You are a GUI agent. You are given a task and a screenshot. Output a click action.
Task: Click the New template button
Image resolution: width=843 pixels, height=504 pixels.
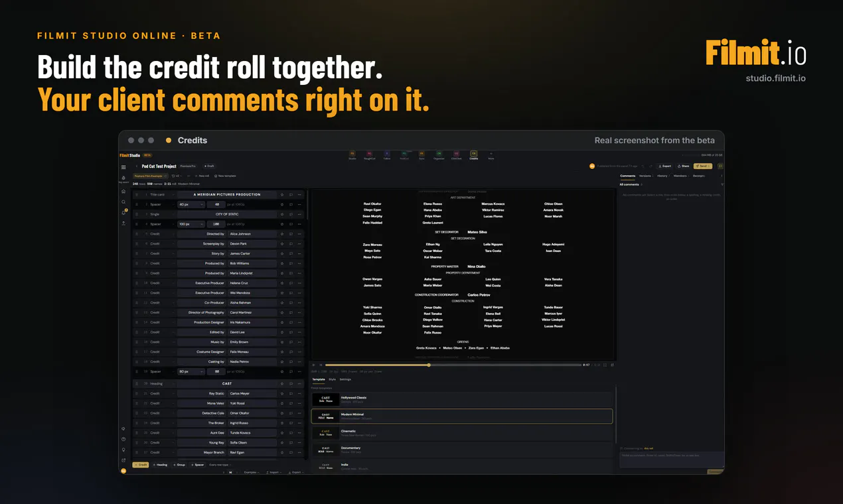pyautogui.click(x=224, y=176)
